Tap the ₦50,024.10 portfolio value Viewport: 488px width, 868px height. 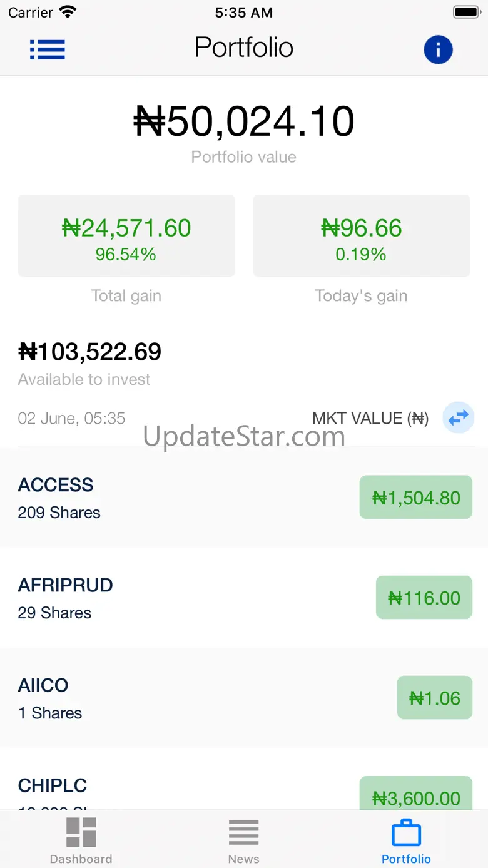tap(244, 121)
